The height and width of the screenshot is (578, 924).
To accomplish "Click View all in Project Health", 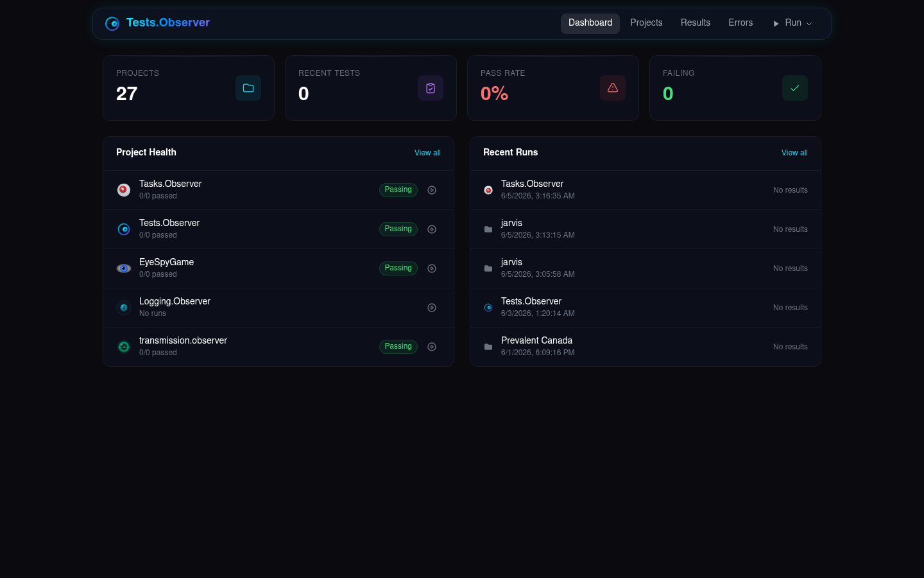I will [x=427, y=153].
